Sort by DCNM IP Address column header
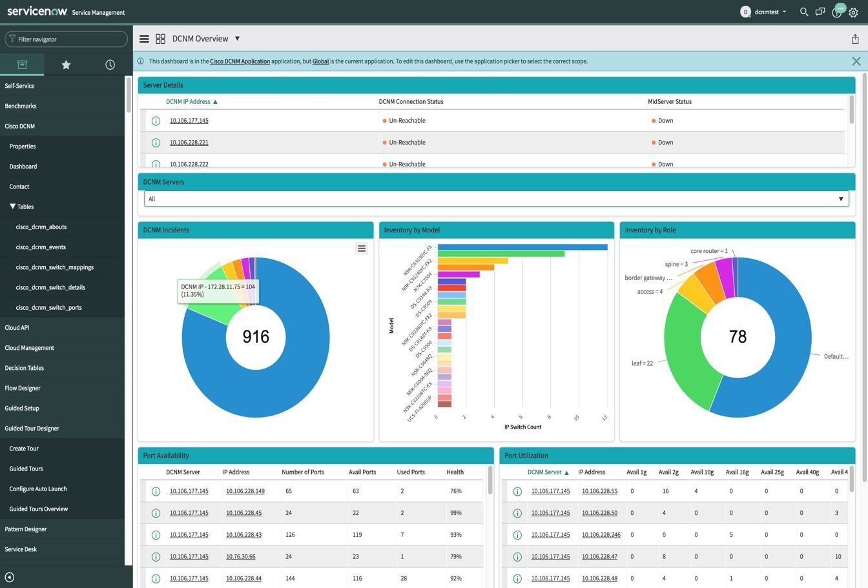 click(x=188, y=101)
